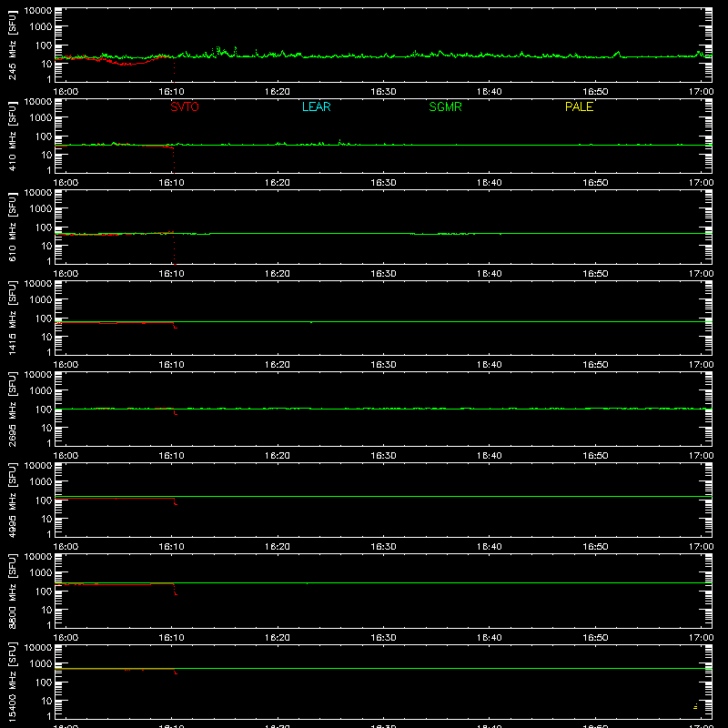Select the 15400 MHz [SFU] axis label

coord(12,682)
